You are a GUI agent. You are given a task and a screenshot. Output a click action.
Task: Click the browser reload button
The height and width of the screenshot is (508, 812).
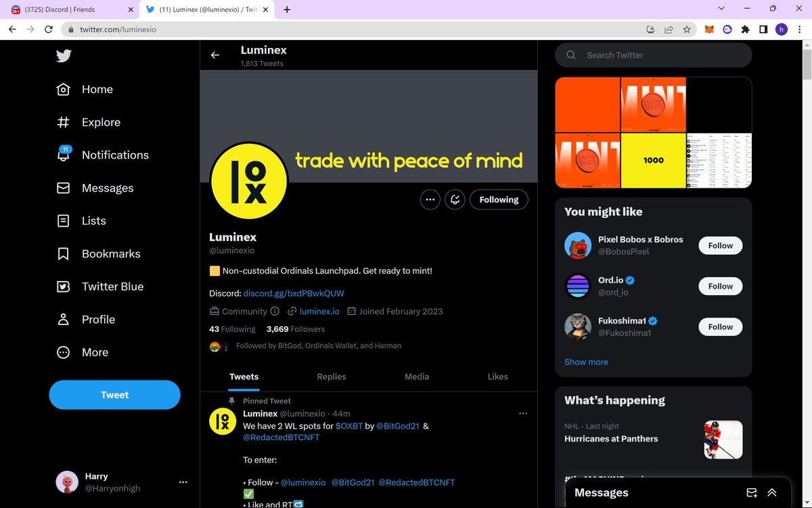pos(49,29)
